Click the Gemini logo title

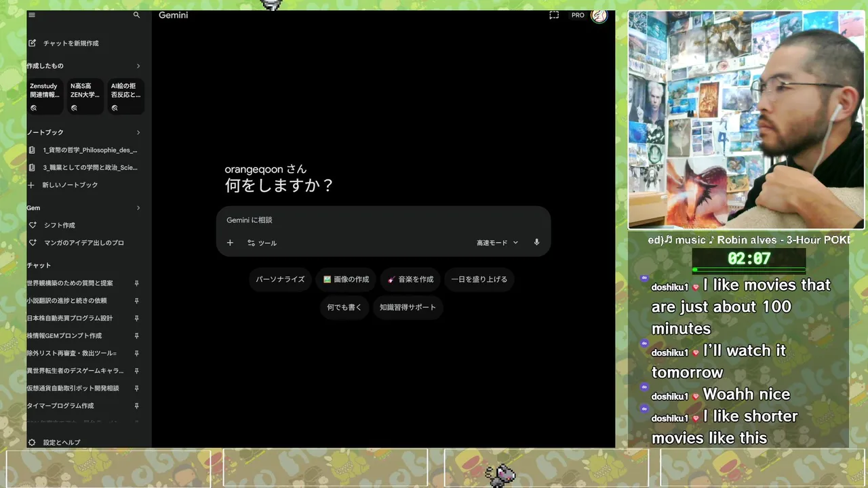(174, 15)
